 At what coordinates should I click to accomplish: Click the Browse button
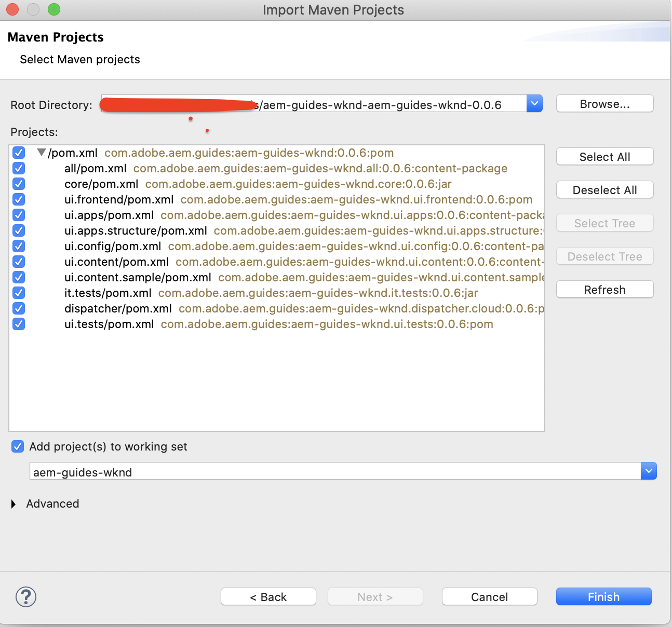coord(604,103)
